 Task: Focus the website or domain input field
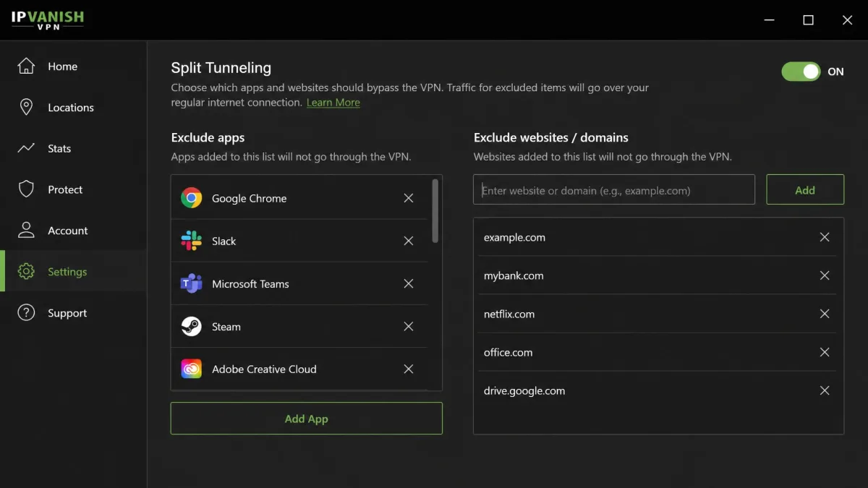point(614,189)
